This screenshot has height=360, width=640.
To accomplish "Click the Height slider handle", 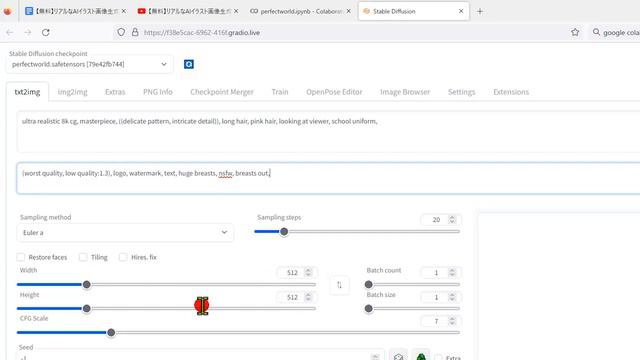I will (x=87, y=309).
